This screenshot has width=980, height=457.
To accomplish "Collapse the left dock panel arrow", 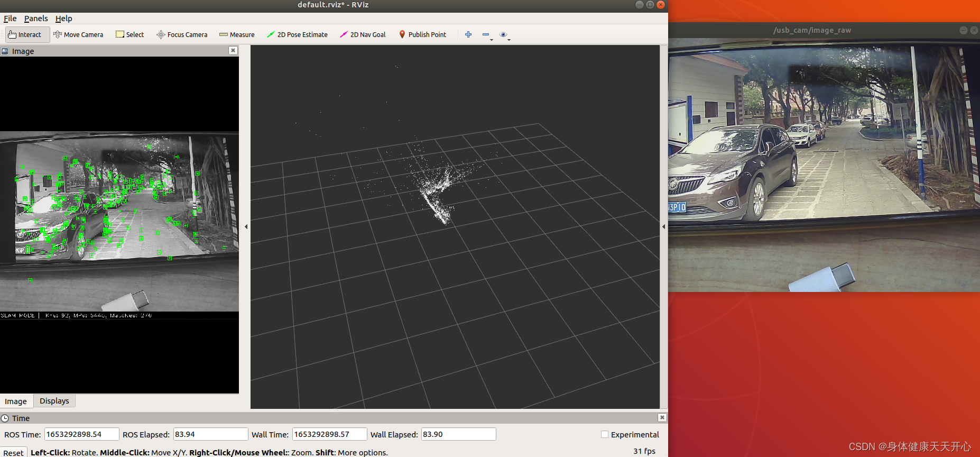I will pos(246,226).
